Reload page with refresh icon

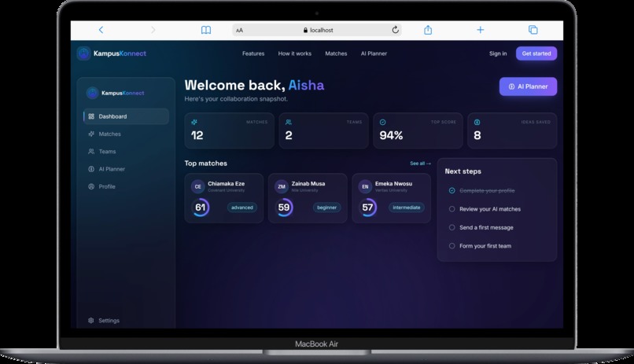395,30
